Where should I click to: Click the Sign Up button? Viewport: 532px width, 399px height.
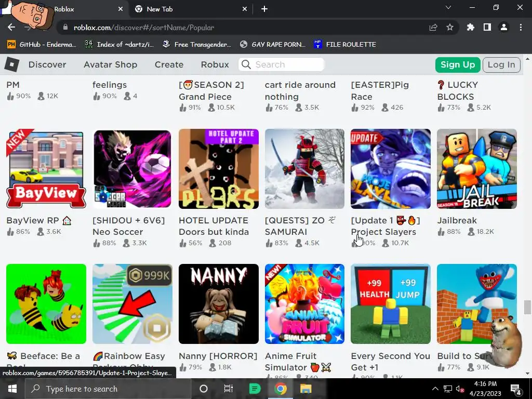click(458, 64)
